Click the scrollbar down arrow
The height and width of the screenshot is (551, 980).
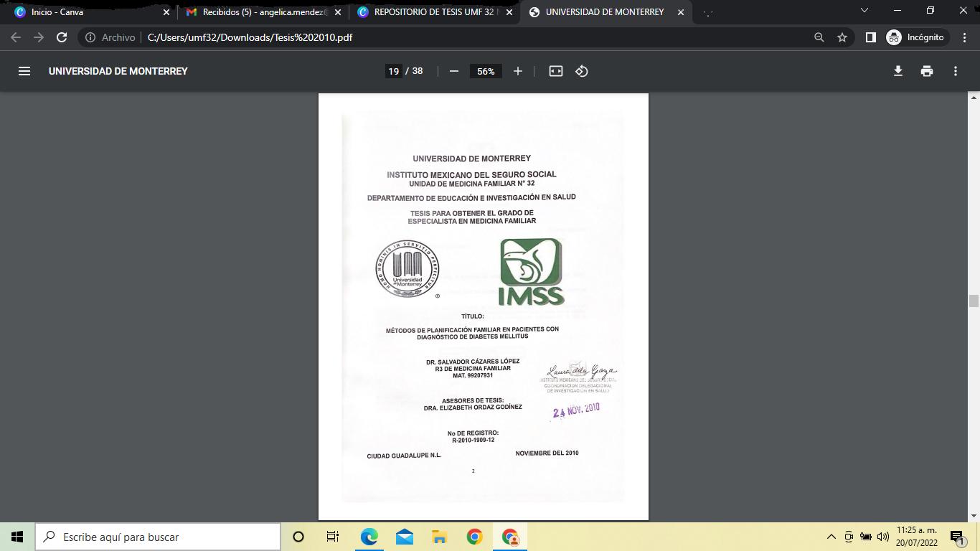(974, 516)
